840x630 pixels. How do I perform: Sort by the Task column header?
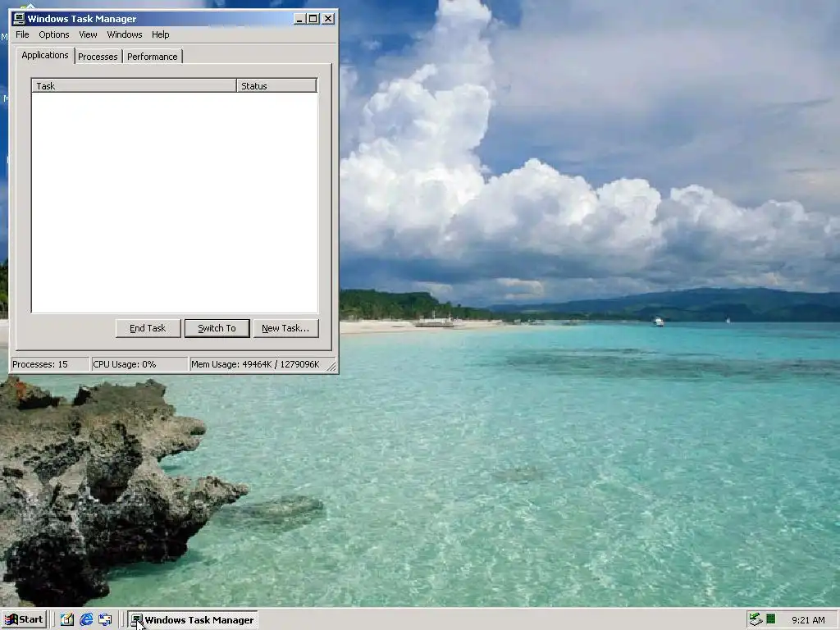[134, 85]
